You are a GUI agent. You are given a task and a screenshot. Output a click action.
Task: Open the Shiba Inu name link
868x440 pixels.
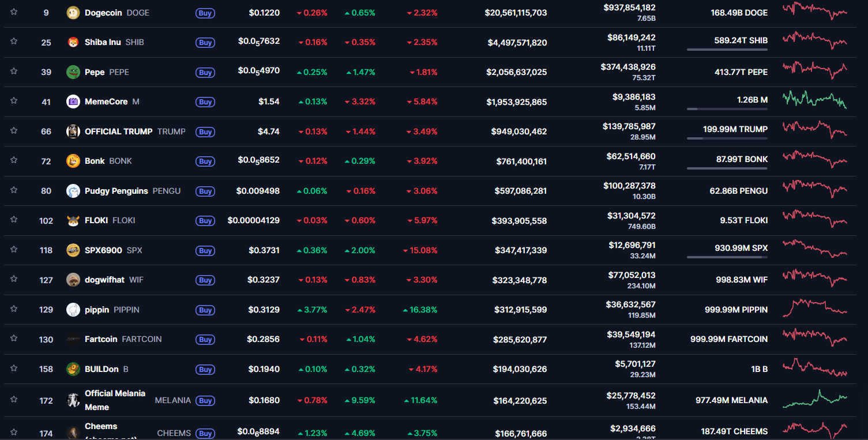click(x=103, y=42)
